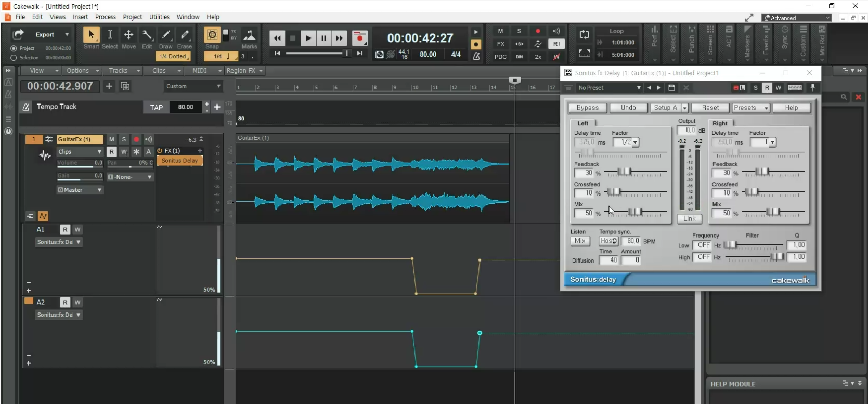868x404 pixels.
Task: Toggle input echo on GuitarEx track
Action: pyautogui.click(x=149, y=139)
